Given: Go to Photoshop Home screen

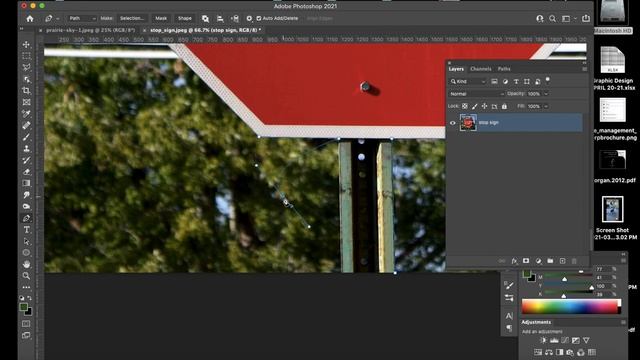Looking at the screenshot, I should click(30, 18).
